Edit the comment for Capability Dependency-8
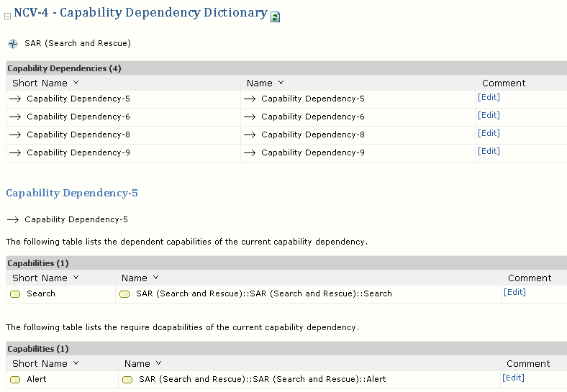The image size is (567, 392). [489, 134]
